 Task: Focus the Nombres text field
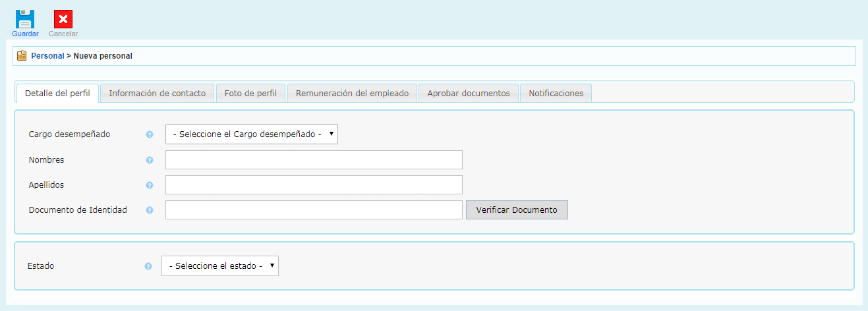[x=314, y=160]
